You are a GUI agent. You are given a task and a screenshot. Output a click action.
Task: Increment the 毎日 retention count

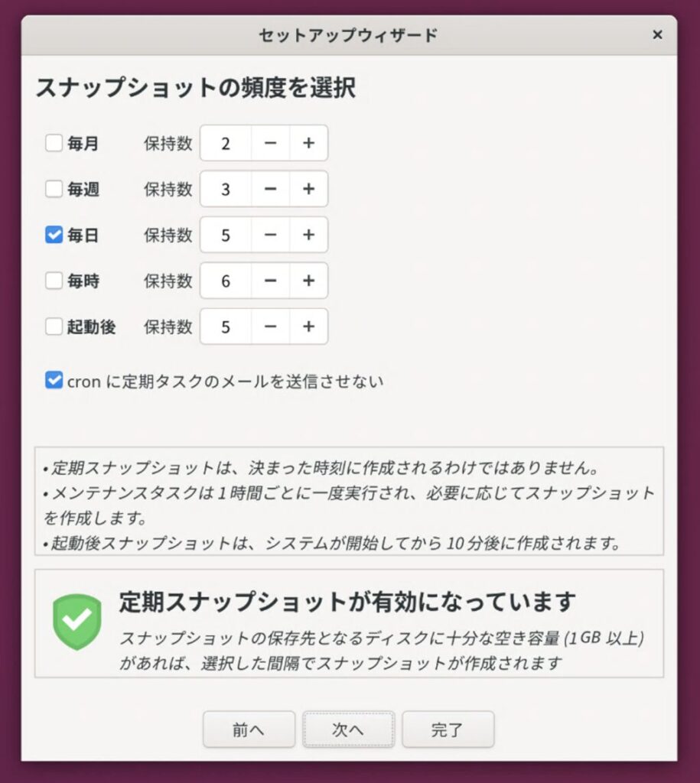(x=308, y=235)
